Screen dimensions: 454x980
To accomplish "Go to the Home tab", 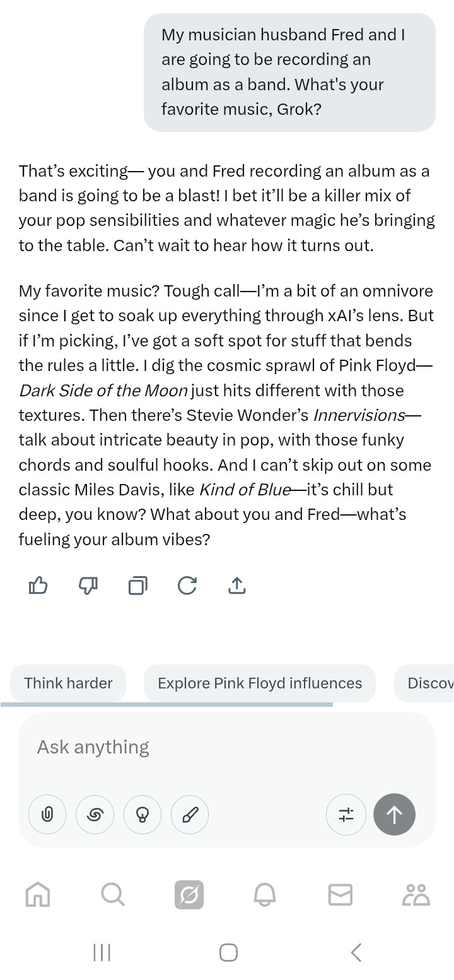I will (x=37, y=894).
